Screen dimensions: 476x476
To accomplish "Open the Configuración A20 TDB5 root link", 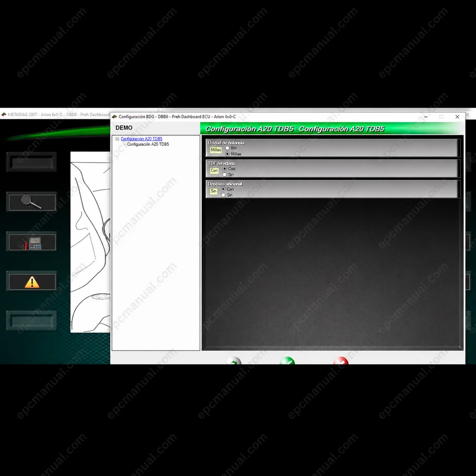I will [141, 139].
